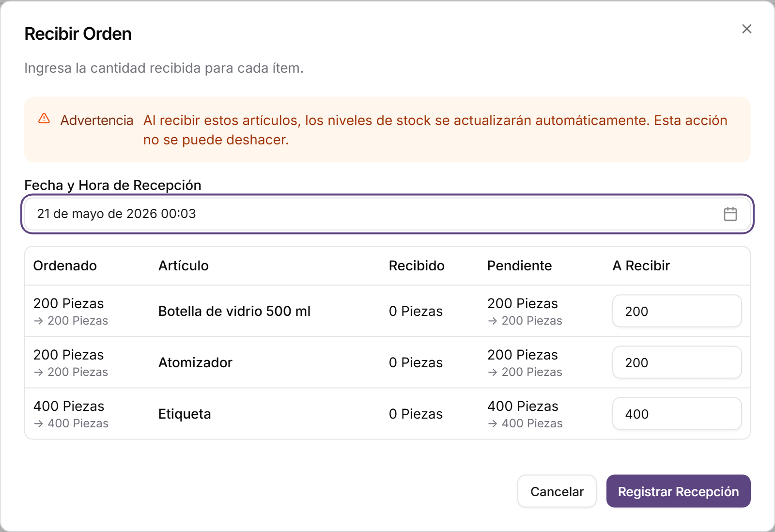Click 400 Piezas pending for Etiqueta

(523, 406)
